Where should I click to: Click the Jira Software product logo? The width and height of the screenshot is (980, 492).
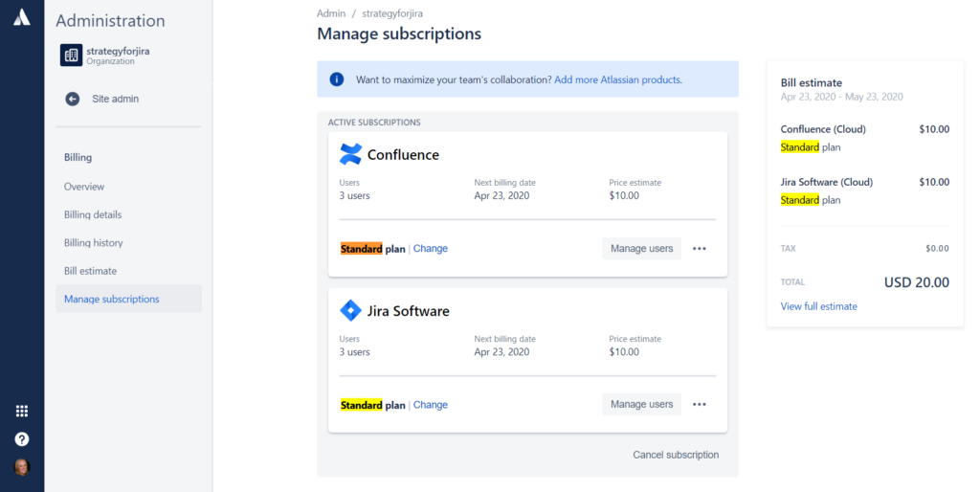point(350,310)
